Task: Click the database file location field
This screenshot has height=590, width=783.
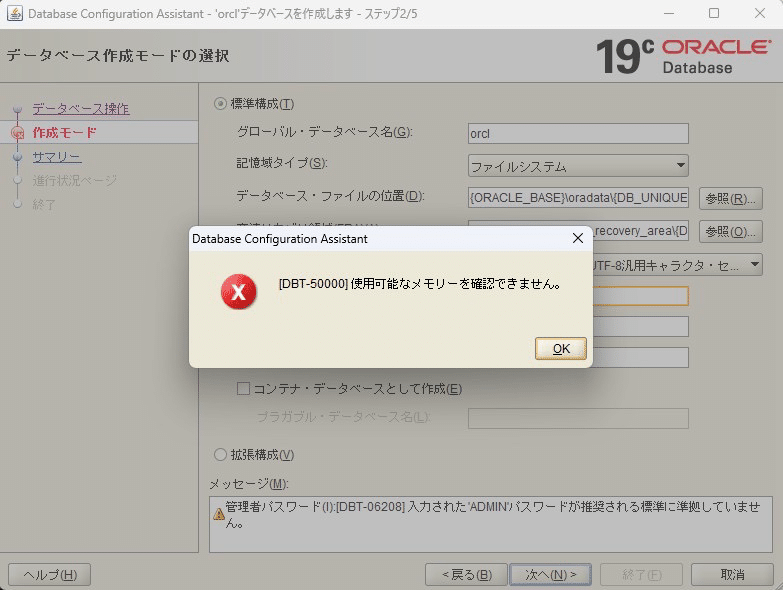Action: click(x=578, y=198)
